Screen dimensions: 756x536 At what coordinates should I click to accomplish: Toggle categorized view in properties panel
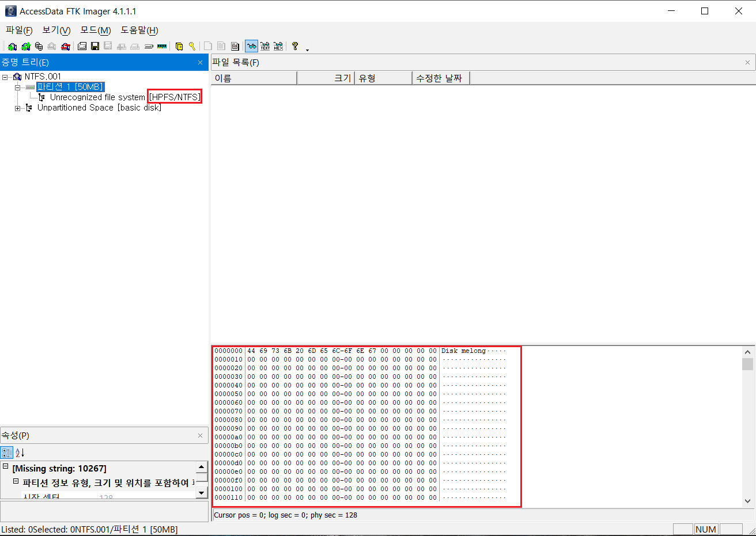[x=7, y=453]
